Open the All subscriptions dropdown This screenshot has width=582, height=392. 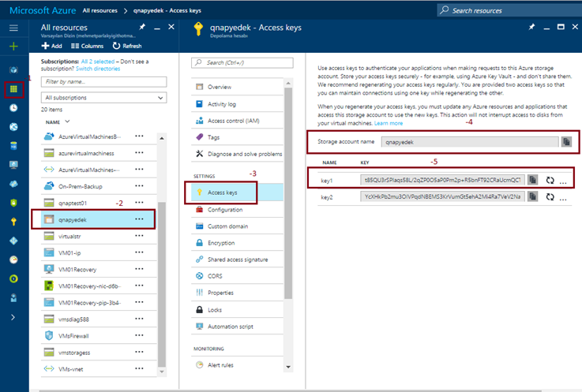(x=104, y=98)
